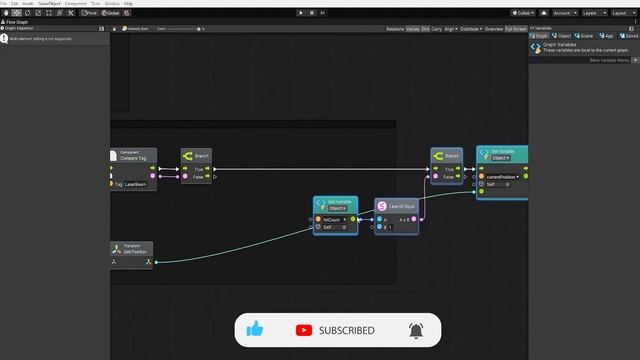This screenshot has width=640, height=360.
Task: Switch to the Object variables tab
Action: pos(562,36)
